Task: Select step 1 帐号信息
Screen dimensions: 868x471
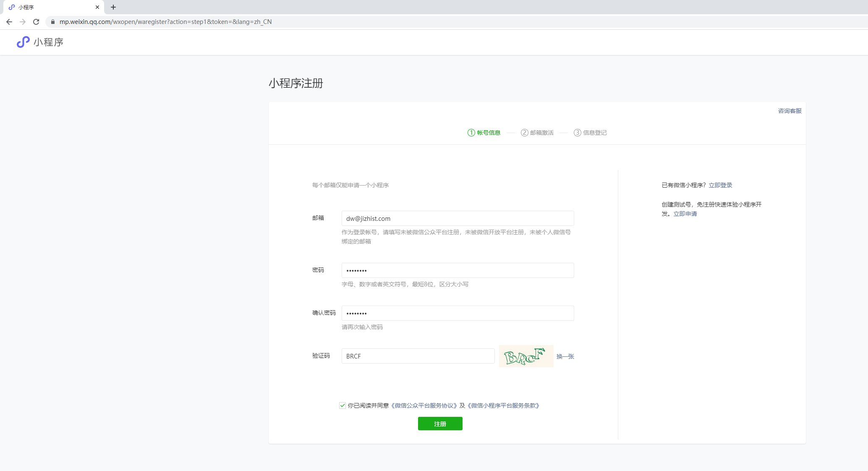Action: point(484,133)
